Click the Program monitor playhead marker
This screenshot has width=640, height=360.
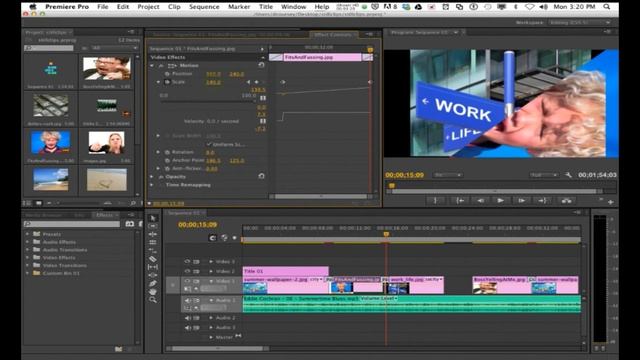[x=392, y=186]
